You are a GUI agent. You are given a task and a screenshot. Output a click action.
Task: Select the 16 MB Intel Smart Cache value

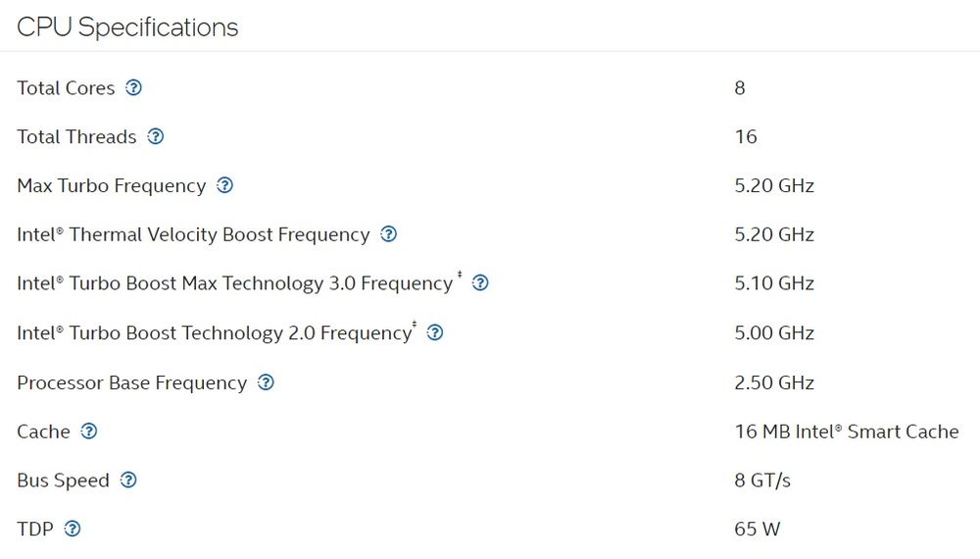point(846,432)
